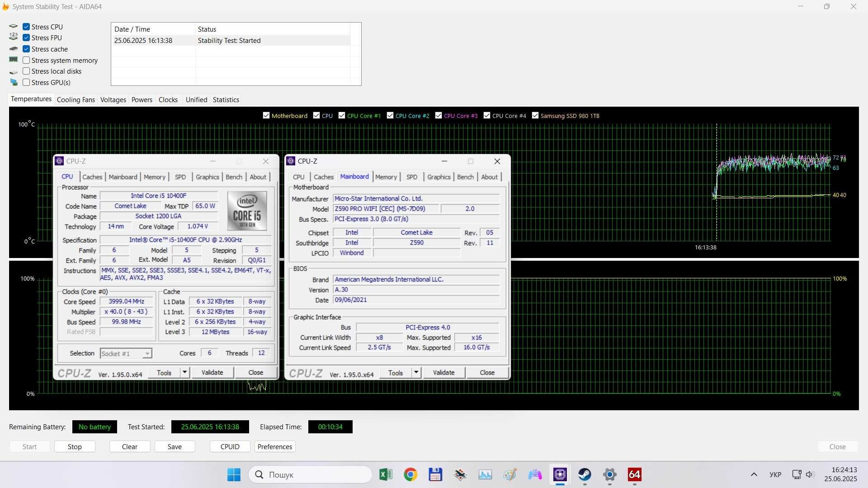Image resolution: width=868 pixels, height=488 pixels.
Task: Open Memory tab in right CPU-Z window
Action: click(x=386, y=177)
